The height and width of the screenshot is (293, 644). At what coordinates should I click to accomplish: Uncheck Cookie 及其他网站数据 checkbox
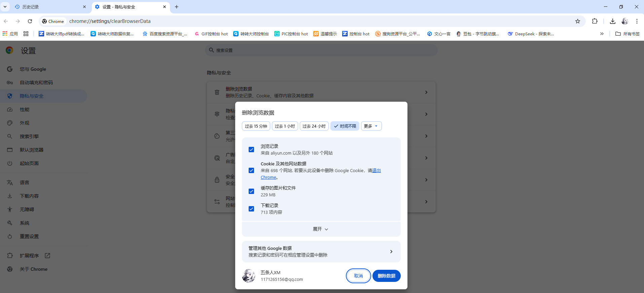(251, 170)
